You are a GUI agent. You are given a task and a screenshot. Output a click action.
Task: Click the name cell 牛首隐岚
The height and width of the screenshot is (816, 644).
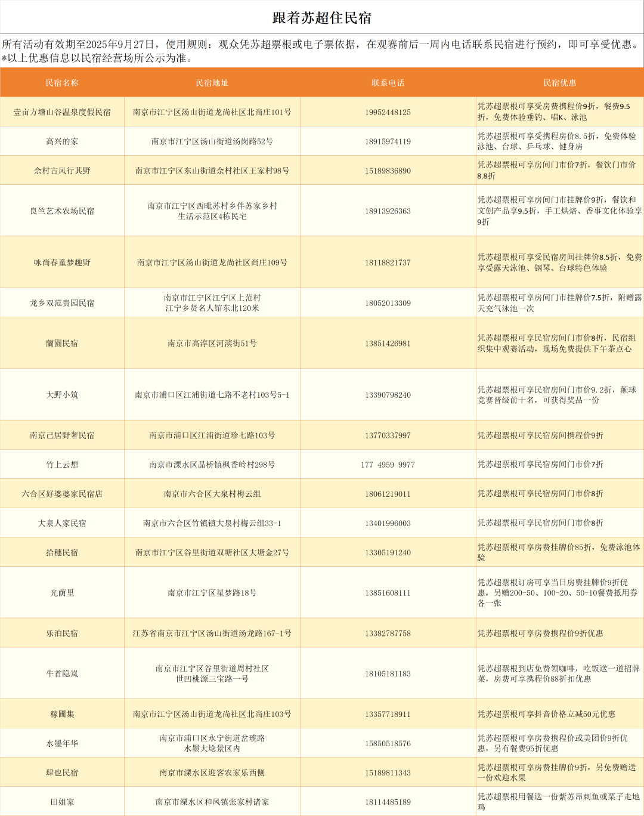point(62,673)
